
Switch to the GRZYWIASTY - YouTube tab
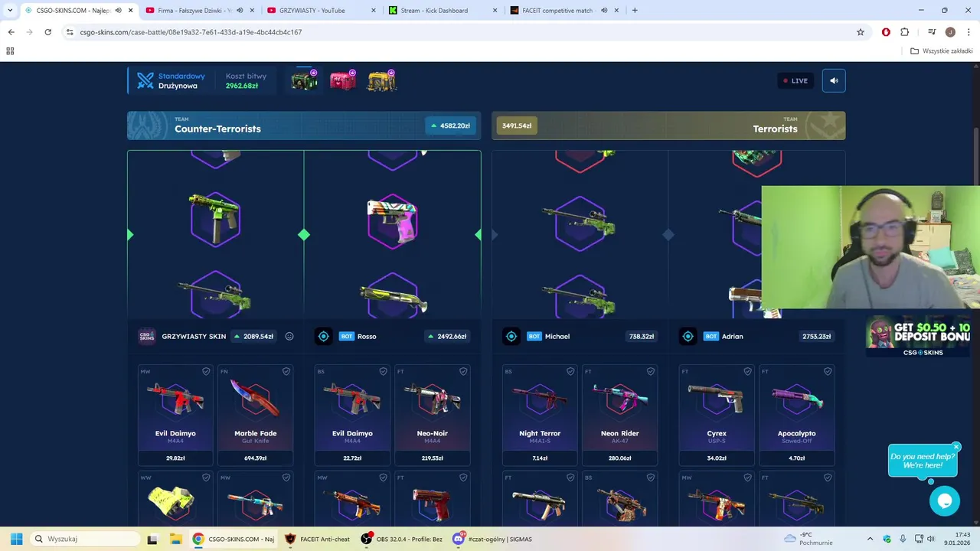pos(322,10)
